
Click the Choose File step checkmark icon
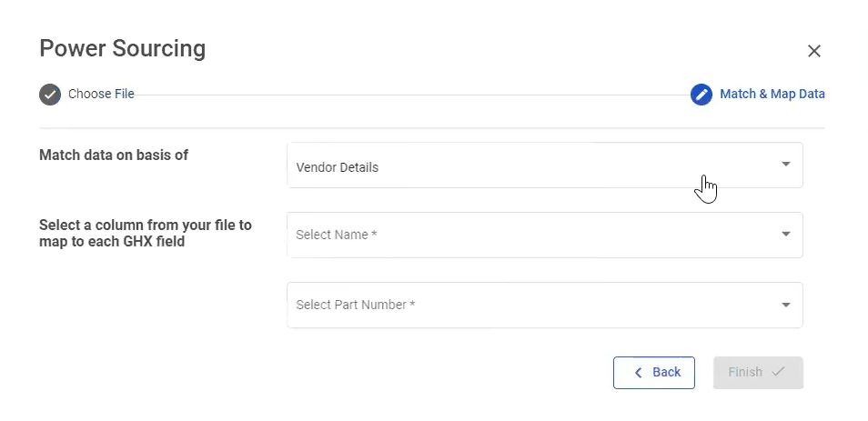50,95
